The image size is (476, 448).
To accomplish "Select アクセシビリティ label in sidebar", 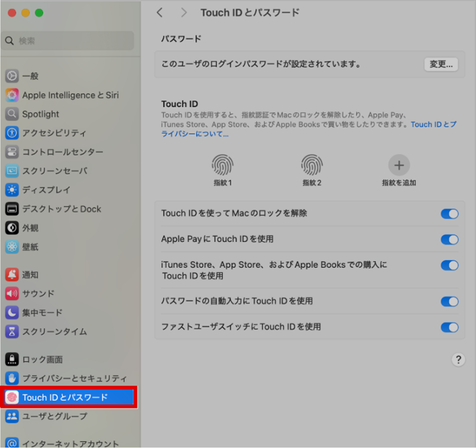I will click(54, 133).
